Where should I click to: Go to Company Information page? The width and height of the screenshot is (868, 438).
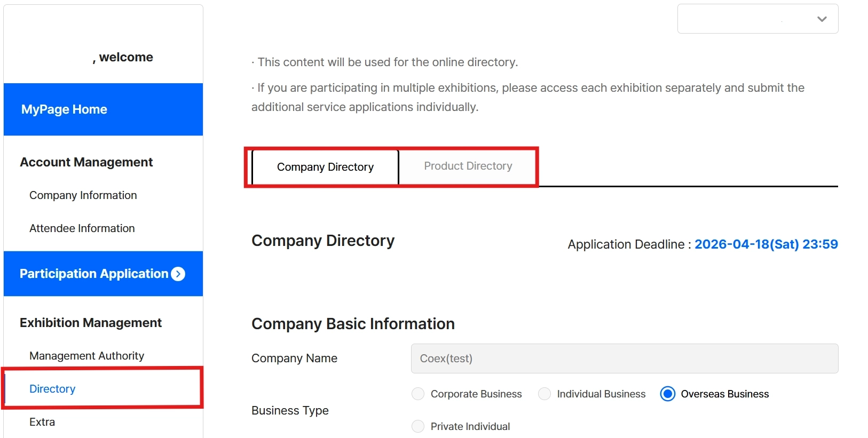point(83,195)
